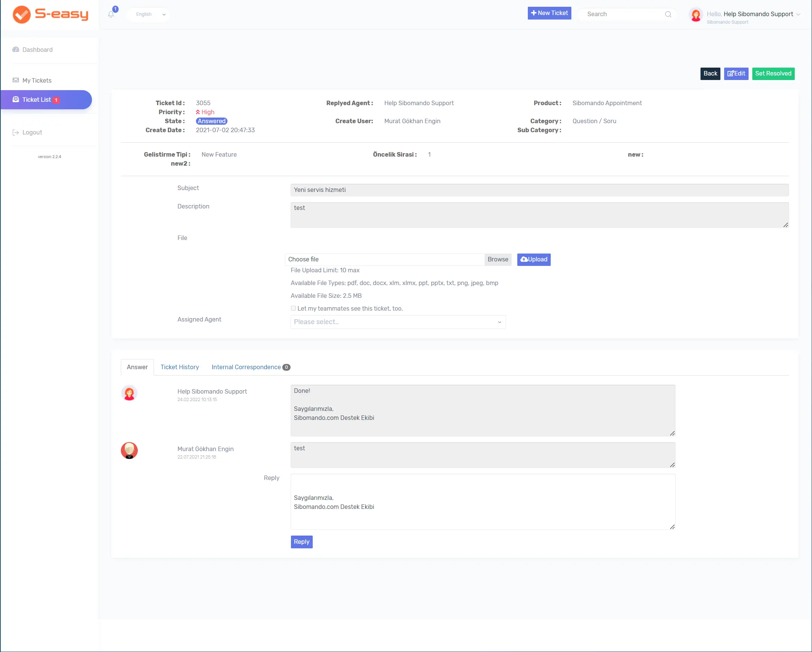Click the S-easy logo

tap(50, 15)
